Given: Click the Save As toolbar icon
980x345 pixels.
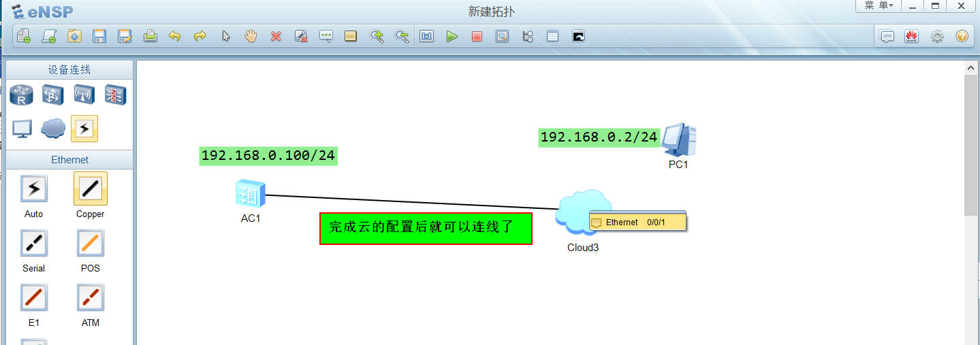Looking at the screenshot, I should point(125,36).
